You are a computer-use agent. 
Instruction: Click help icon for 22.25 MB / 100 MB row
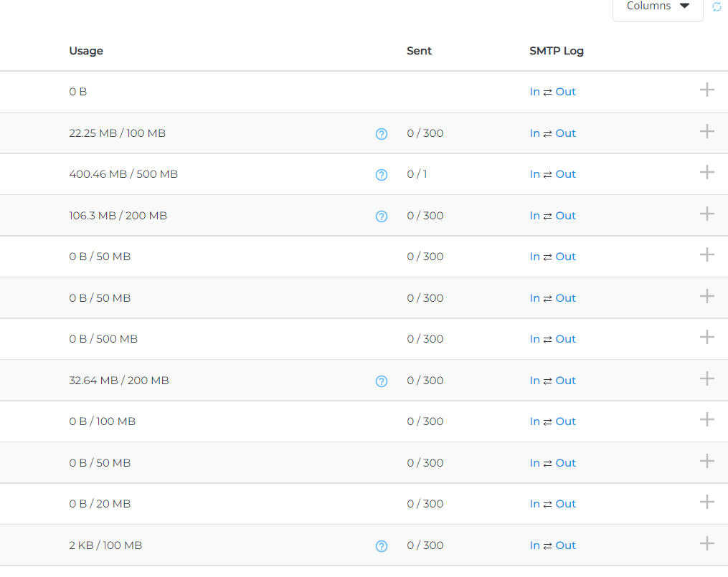pyautogui.click(x=382, y=134)
